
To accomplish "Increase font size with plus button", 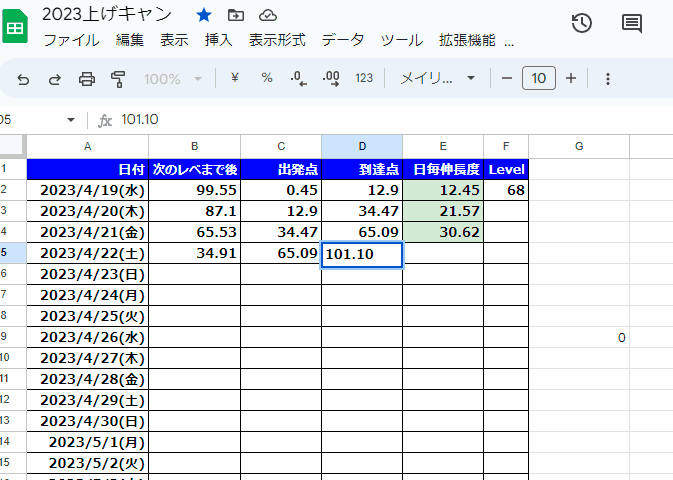I will pos(571,78).
